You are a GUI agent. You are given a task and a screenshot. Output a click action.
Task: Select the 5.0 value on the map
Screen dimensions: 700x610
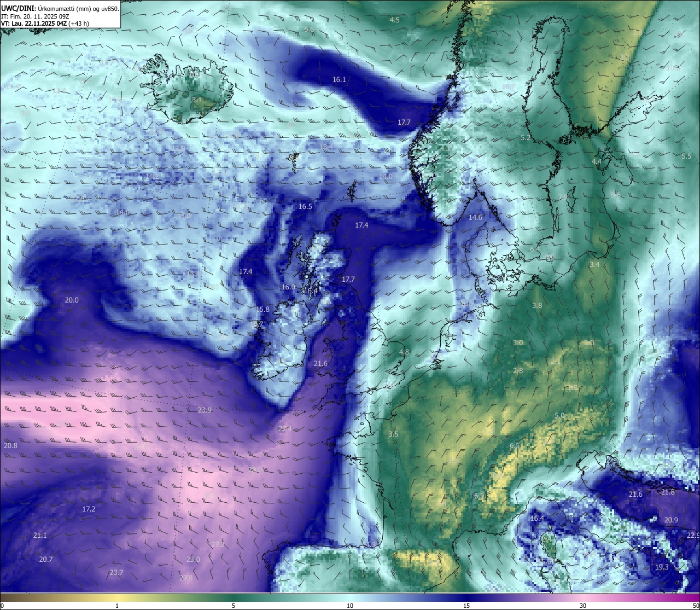click(x=559, y=416)
